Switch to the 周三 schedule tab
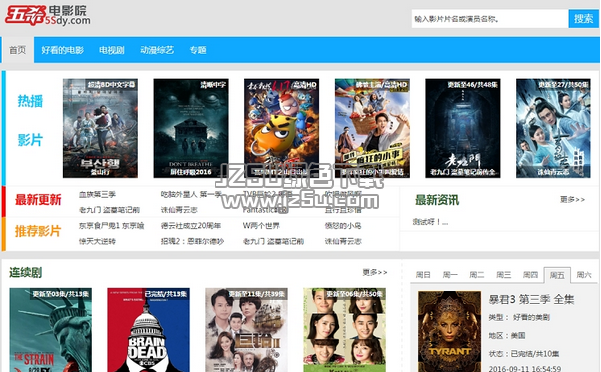Image resolution: width=601 pixels, height=372 pixels. pos(504,275)
